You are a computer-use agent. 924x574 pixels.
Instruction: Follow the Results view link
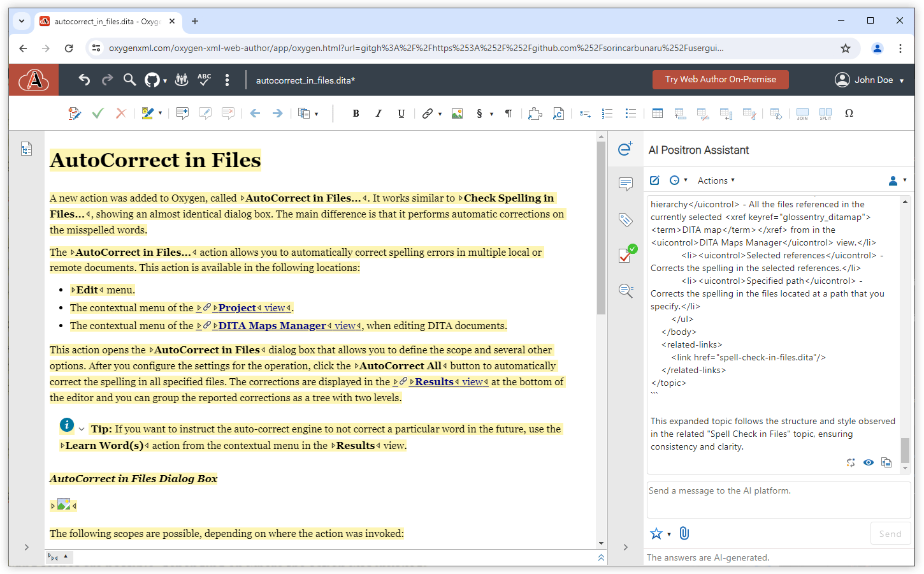pos(442,381)
